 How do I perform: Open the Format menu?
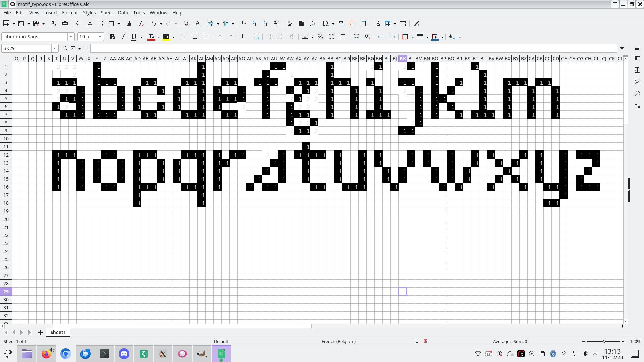tap(70, 13)
